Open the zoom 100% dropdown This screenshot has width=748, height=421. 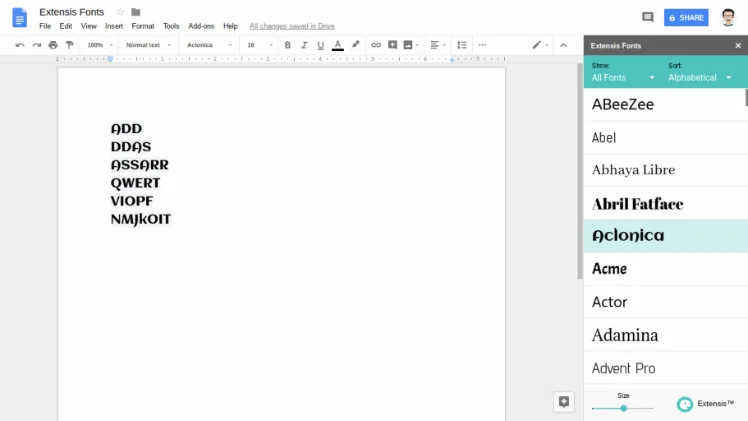tap(100, 45)
